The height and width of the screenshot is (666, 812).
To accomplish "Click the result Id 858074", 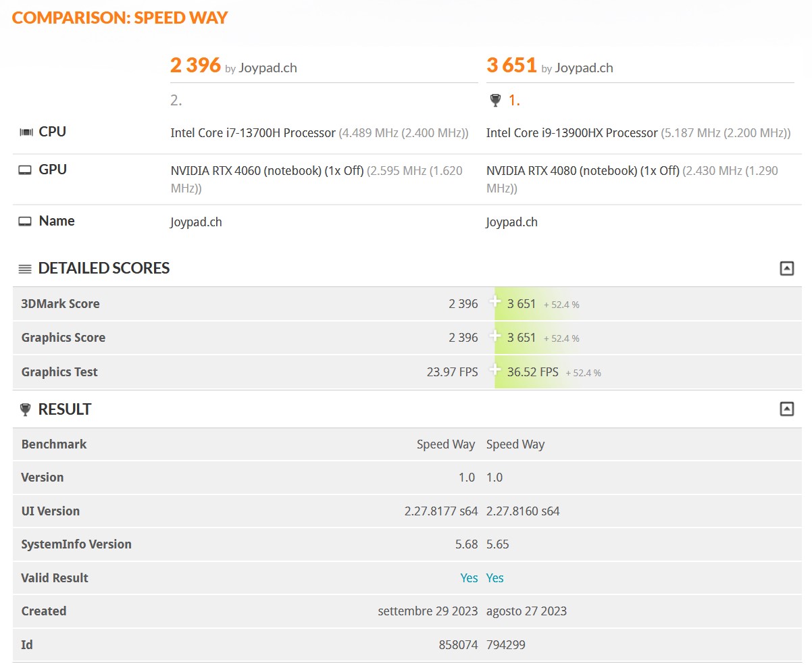I will click(x=459, y=645).
